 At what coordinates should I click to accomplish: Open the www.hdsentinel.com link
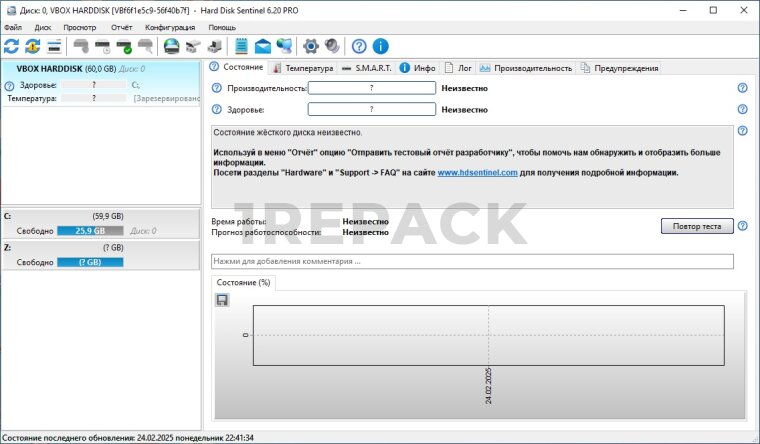[477, 172]
